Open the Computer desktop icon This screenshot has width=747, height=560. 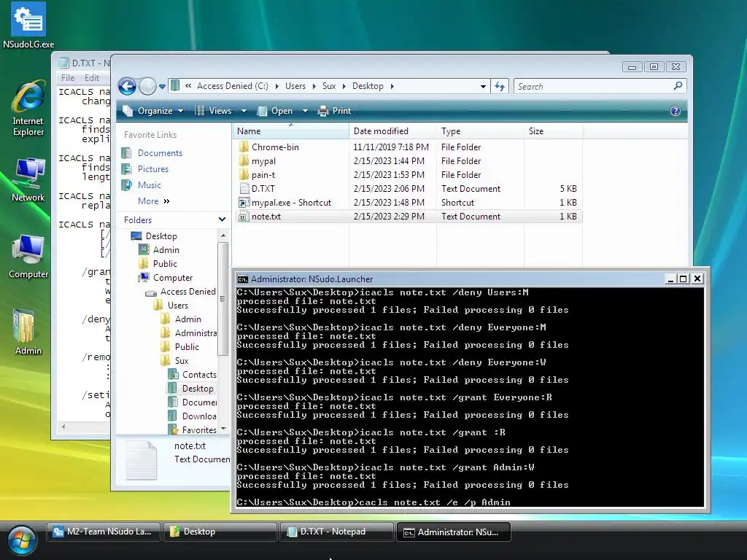pos(28,257)
